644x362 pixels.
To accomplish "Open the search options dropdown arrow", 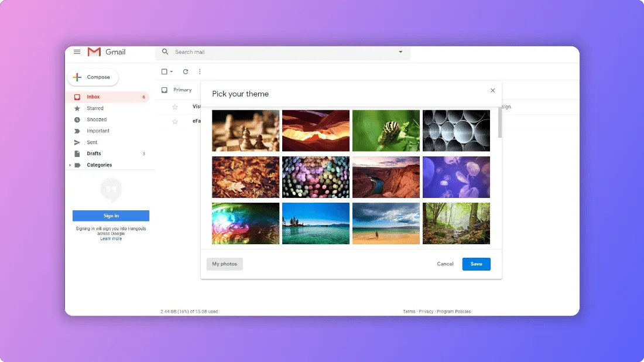I will coord(400,52).
